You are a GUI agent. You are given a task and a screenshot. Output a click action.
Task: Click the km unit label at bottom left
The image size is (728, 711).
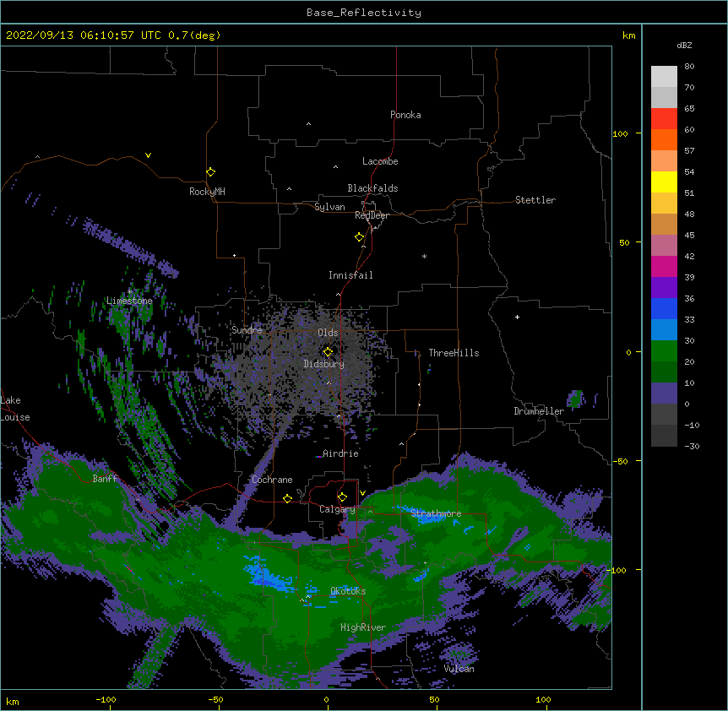click(x=13, y=701)
